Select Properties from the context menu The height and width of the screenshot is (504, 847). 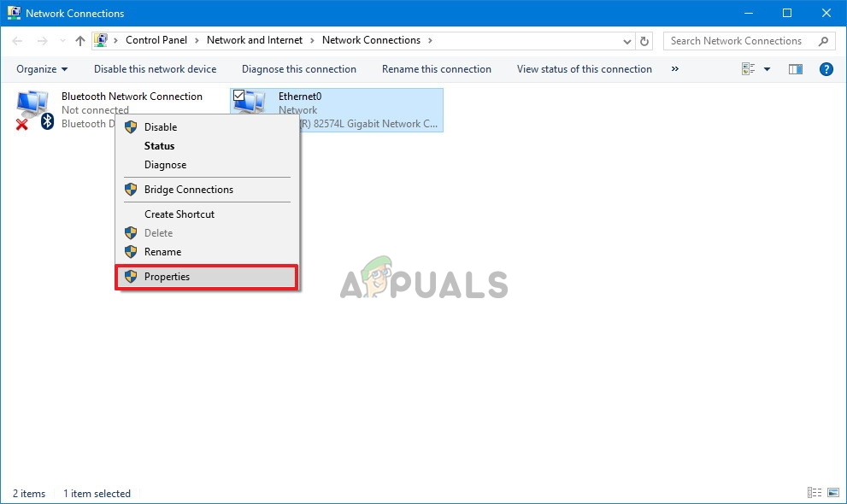(167, 276)
